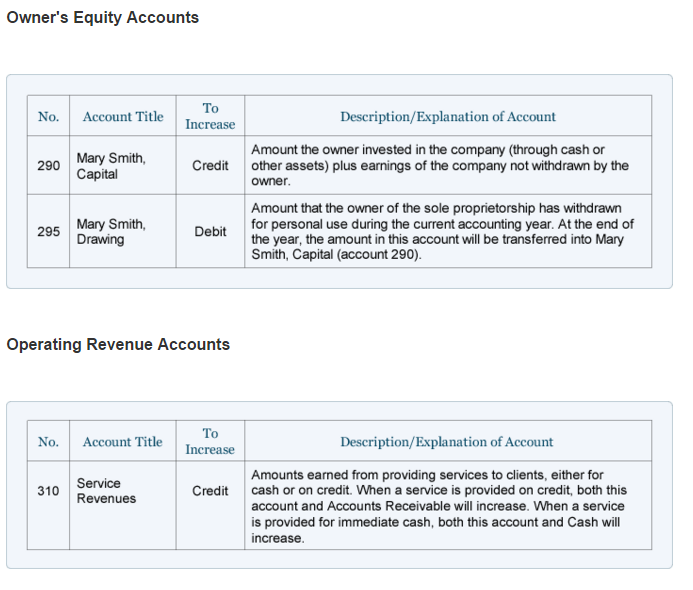Click Account Title header in Operating Revenue table
The image size is (693, 590).
pos(122,441)
